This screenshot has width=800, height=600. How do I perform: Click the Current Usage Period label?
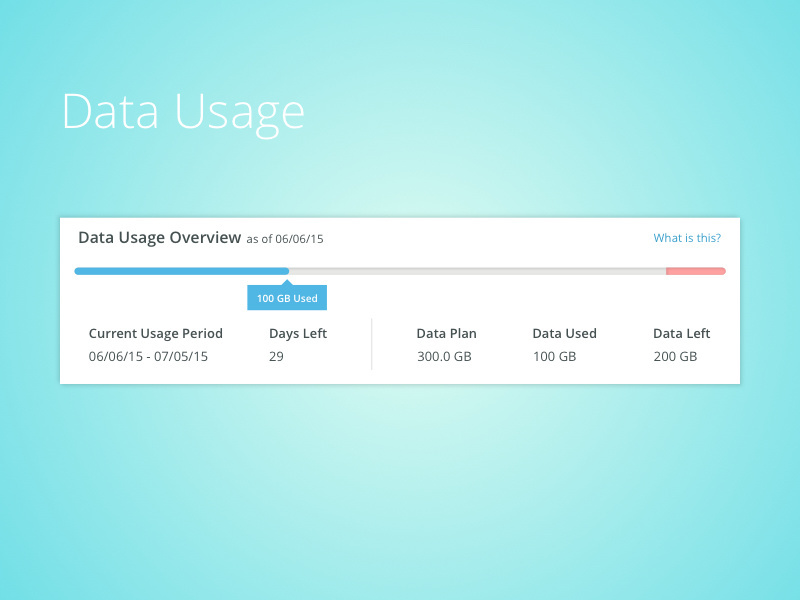(x=155, y=333)
